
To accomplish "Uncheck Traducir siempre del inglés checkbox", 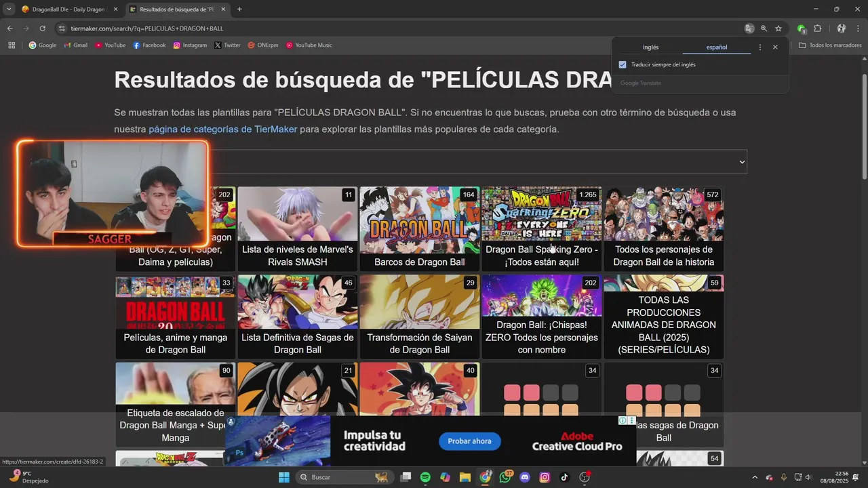I will (x=623, y=64).
